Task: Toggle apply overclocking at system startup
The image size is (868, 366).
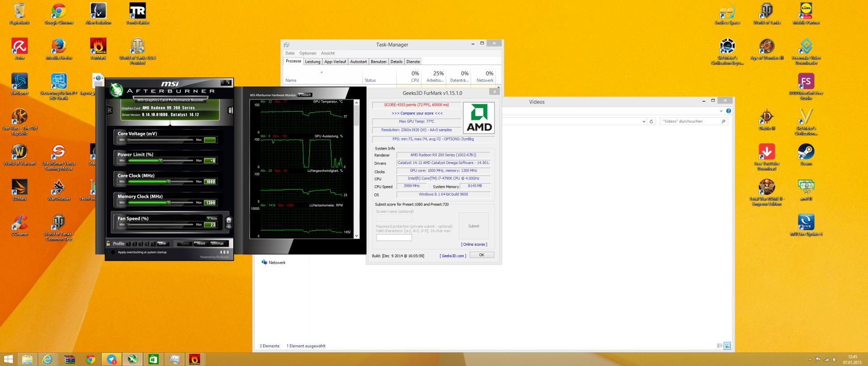Action: (113, 252)
